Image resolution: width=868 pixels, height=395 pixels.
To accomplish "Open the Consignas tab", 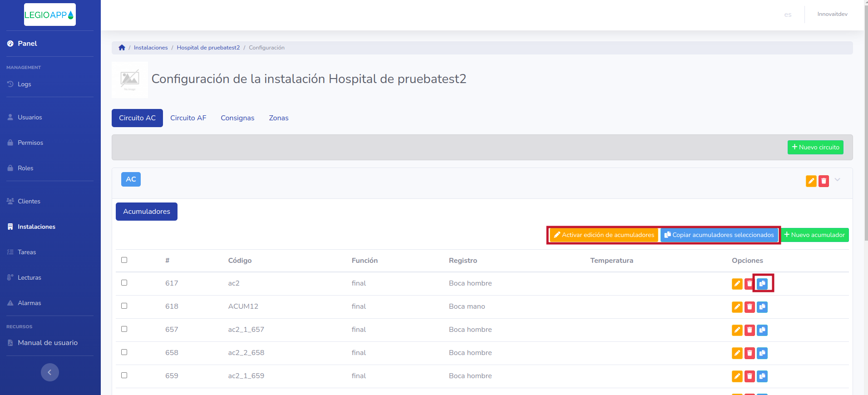I will point(237,118).
